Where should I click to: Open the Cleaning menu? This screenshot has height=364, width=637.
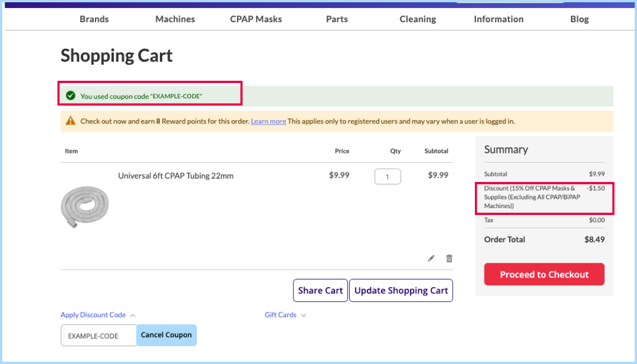pos(417,19)
